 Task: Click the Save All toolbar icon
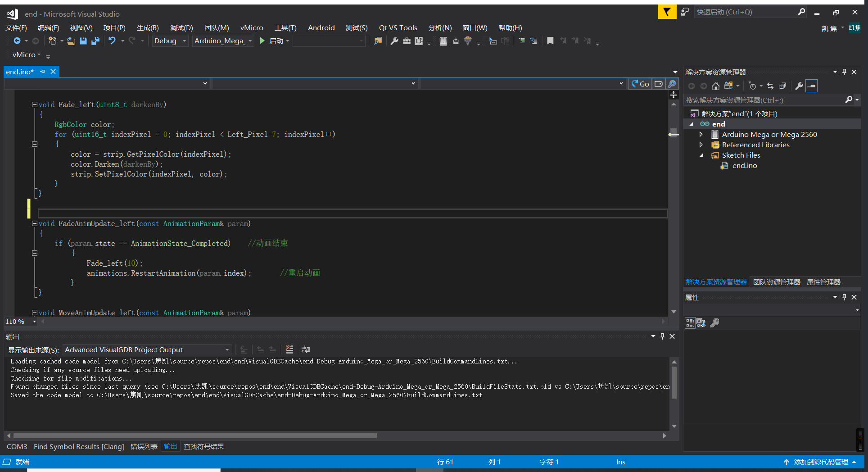click(x=95, y=41)
